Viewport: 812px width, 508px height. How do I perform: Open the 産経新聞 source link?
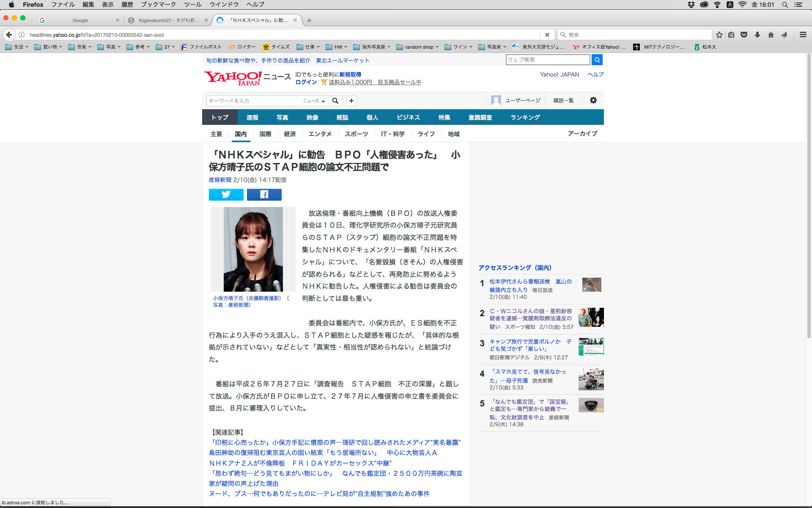pos(219,179)
